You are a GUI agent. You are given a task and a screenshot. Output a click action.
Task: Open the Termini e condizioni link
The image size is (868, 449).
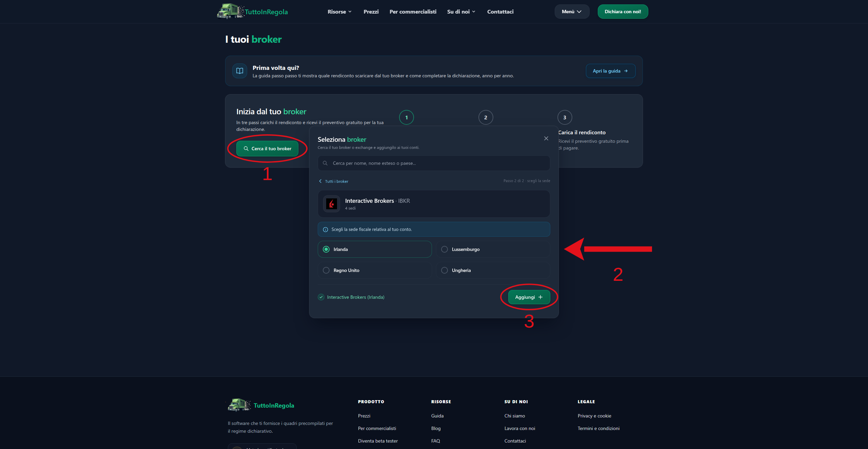pos(598,428)
